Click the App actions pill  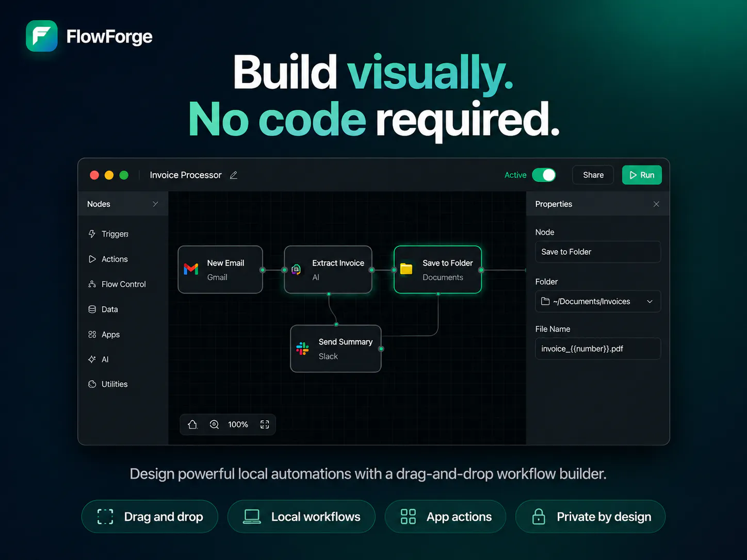coord(445,517)
